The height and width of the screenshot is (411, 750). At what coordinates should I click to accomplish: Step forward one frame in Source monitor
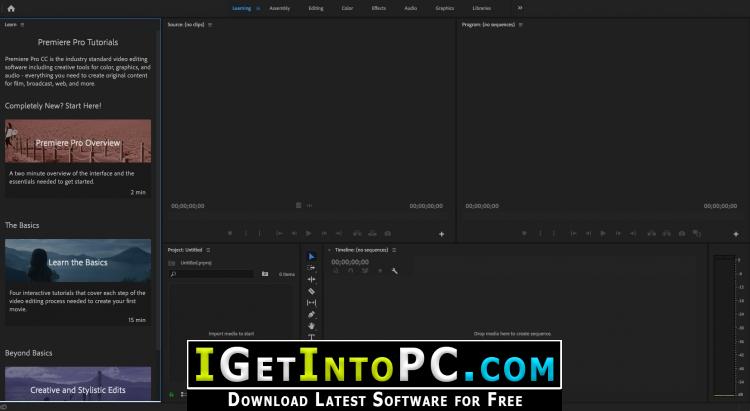coord(324,233)
